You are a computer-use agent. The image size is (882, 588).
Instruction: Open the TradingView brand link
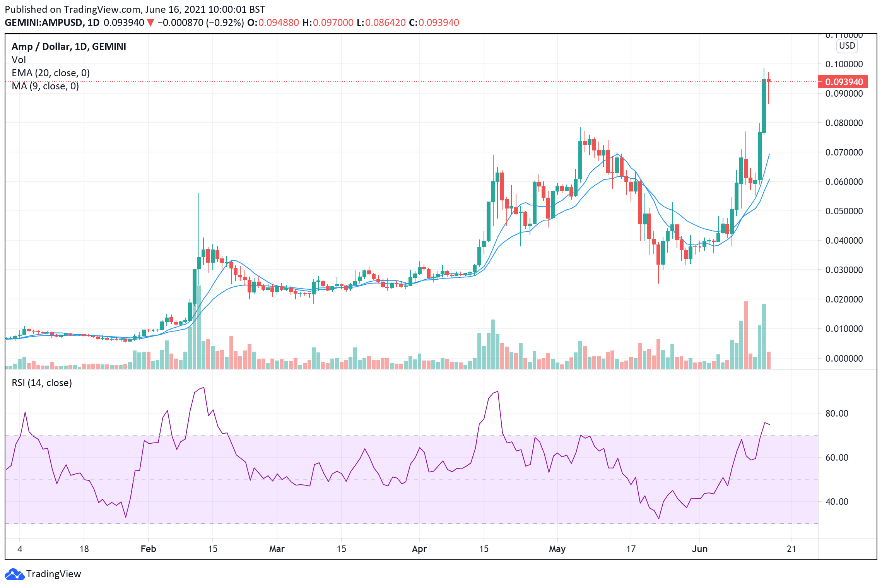coord(43,574)
